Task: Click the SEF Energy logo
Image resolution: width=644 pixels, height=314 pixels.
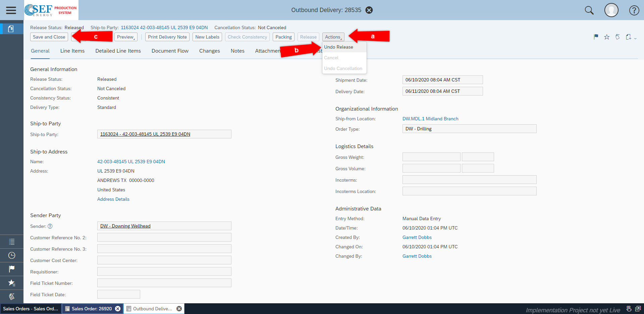Action: pos(51,10)
